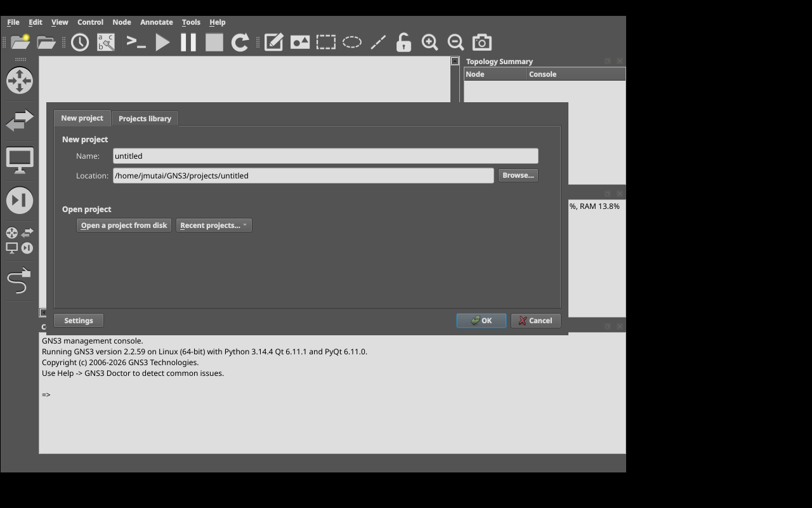The height and width of the screenshot is (508, 812).
Task: Select the Draw a rectangle tool
Action: click(326, 43)
